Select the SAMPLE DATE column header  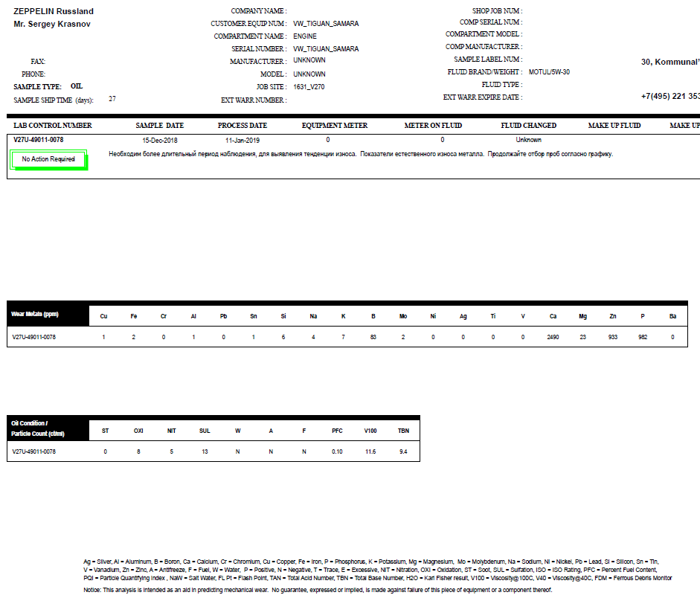[x=160, y=126]
